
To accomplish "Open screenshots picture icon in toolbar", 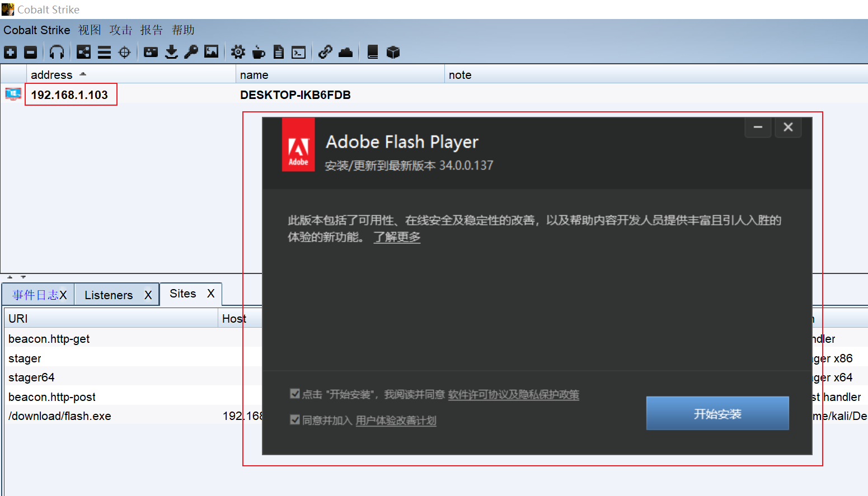I will 212,52.
